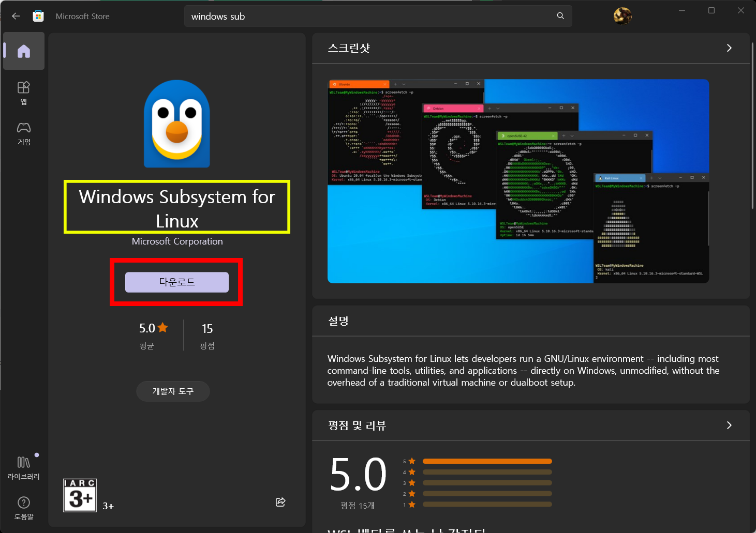Click the IARC 3+ rating badge
Image resolution: width=756 pixels, height=533 pixels.
coord(80,495)
